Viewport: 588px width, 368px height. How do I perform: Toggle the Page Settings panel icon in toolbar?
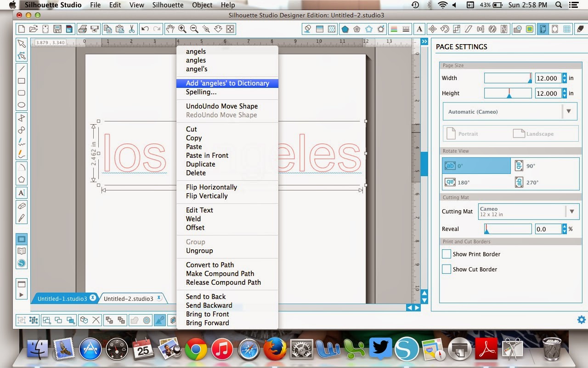[543, 29]
